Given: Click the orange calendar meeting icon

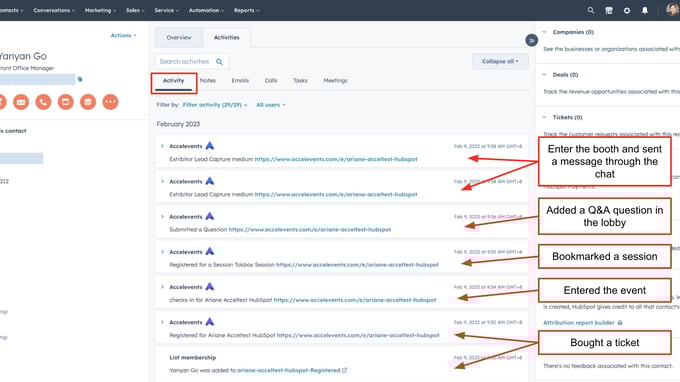Looking at the screenshot, I should [x=88, y=102].
